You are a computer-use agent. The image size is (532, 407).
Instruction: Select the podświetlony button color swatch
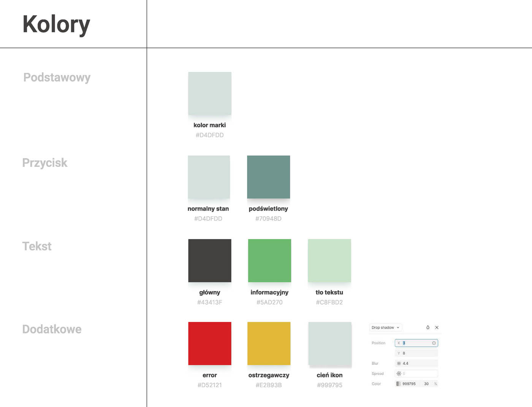point(268,177)
